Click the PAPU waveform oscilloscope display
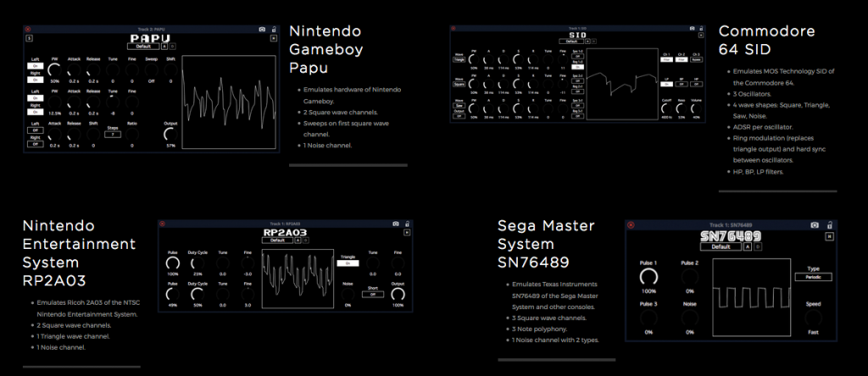Screen dimensions: 868x376 click(229, 102)
